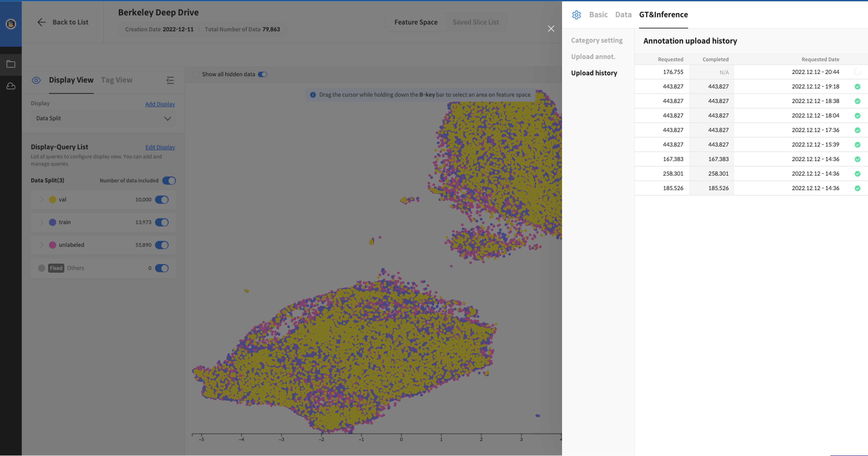Screen dimensions: 868x456
Task: Open Upload annot. section
Action: [x=593, y=57]
